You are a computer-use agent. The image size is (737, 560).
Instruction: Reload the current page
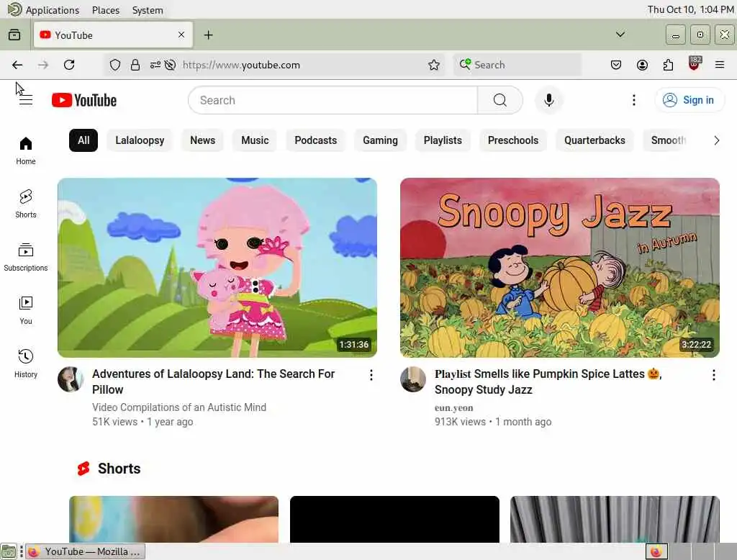pos(69,65)
